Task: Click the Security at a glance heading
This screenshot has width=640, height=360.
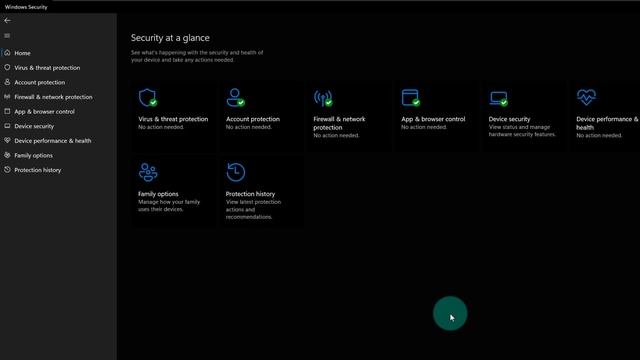Action: 170,38
